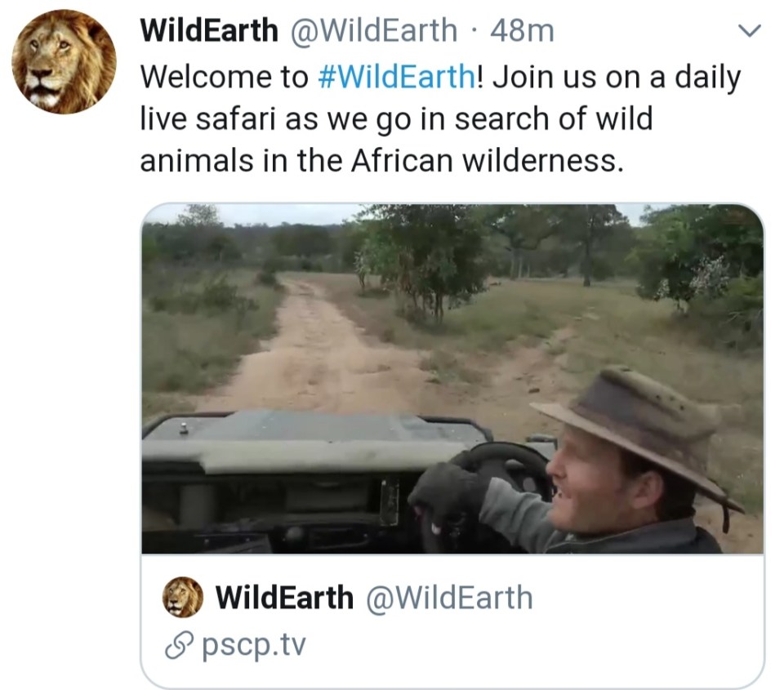Click the "animals in the African wilderness" line
Viewport: 784px width, 690px height.
coord(381,161)
